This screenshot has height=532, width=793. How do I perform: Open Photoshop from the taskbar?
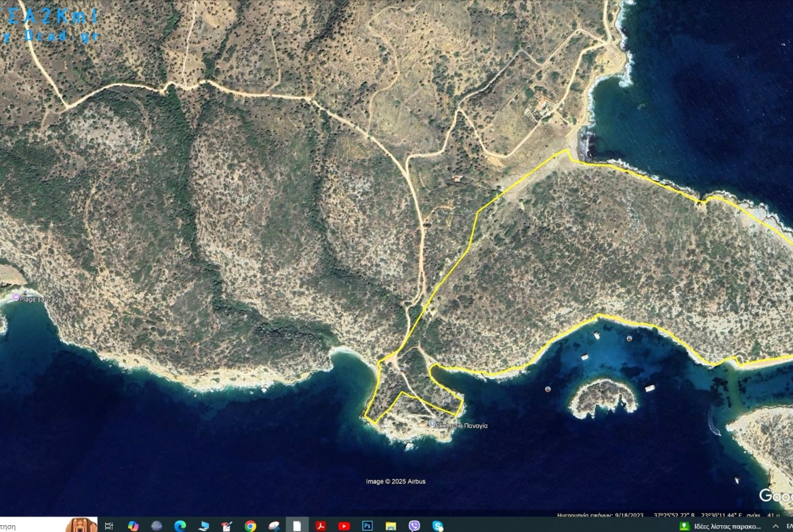[367, 526]
